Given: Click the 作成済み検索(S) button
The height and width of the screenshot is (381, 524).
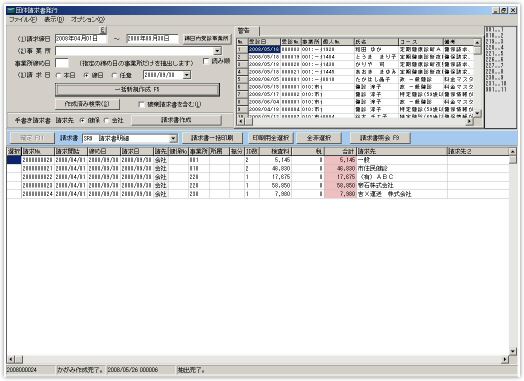Looking at the screenshot, I should (x=87, y=104).
